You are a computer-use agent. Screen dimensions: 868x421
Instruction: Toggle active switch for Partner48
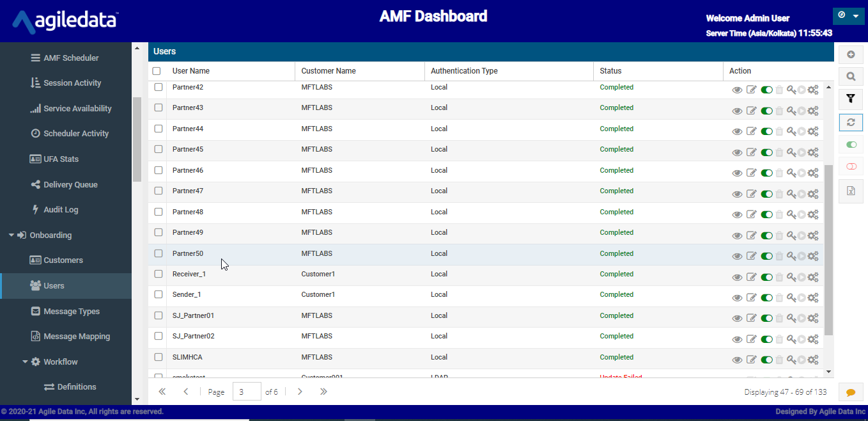pos(767,214)
